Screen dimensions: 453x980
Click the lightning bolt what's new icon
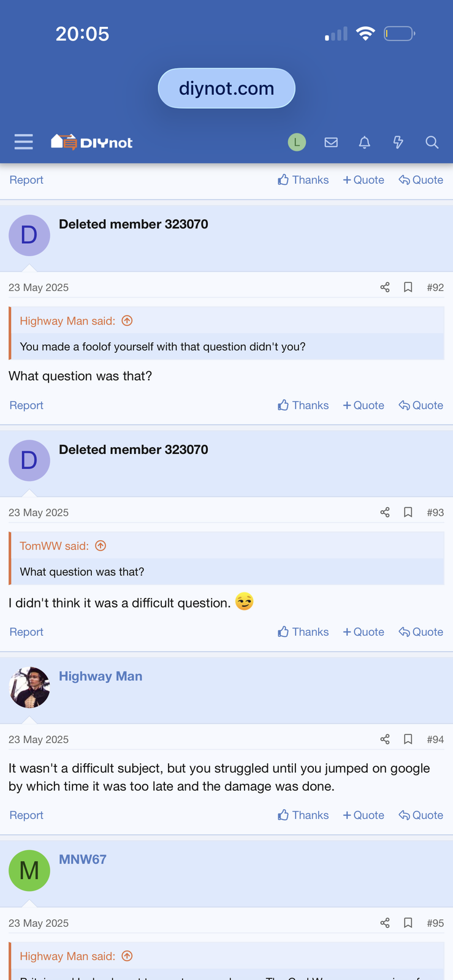[398, 142]
